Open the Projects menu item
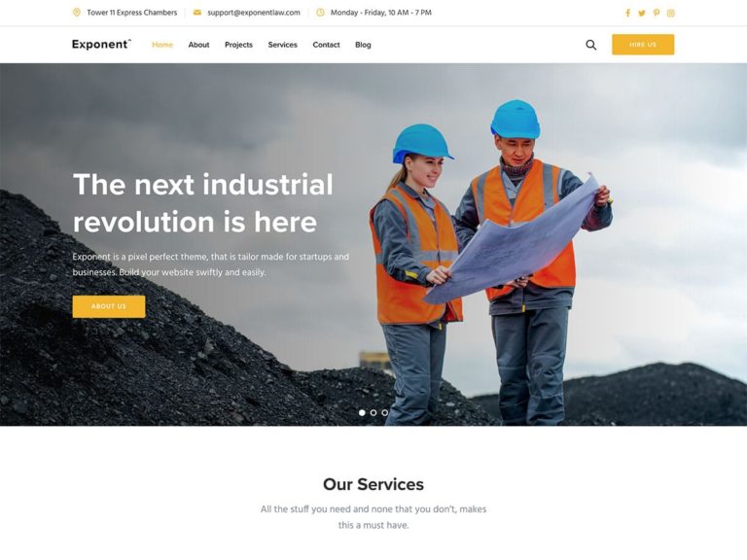The height and width of the screenshot is (560, 747). click(238, 45)
